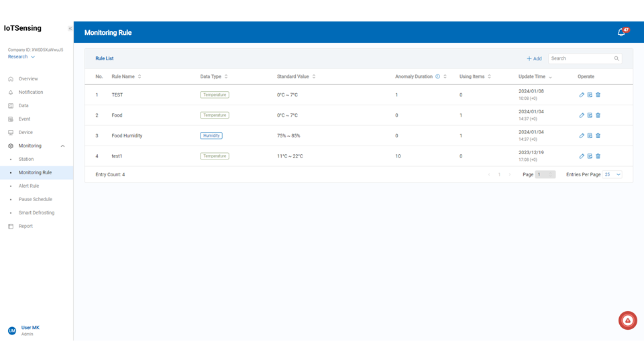The image size is (644, 362).
Task: Sort the list by Rule Name
Action: tap(140, 76)
